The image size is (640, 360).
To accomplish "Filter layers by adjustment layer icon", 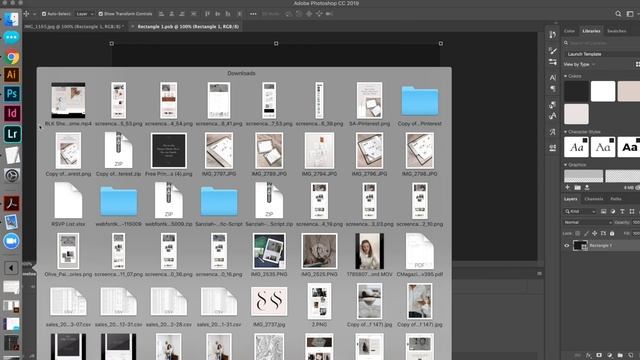I will 613,211.
